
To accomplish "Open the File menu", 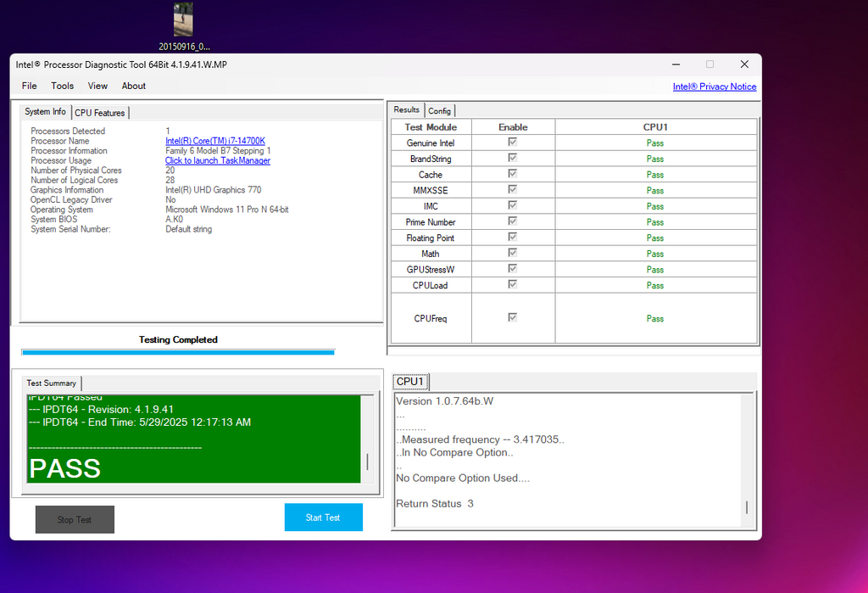I will [30, 86].
